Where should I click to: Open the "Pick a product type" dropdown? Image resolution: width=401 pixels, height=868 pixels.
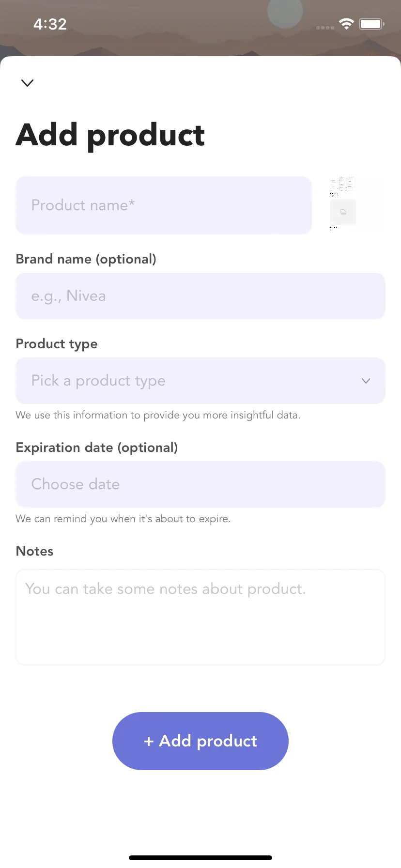[x=200, y=381]
